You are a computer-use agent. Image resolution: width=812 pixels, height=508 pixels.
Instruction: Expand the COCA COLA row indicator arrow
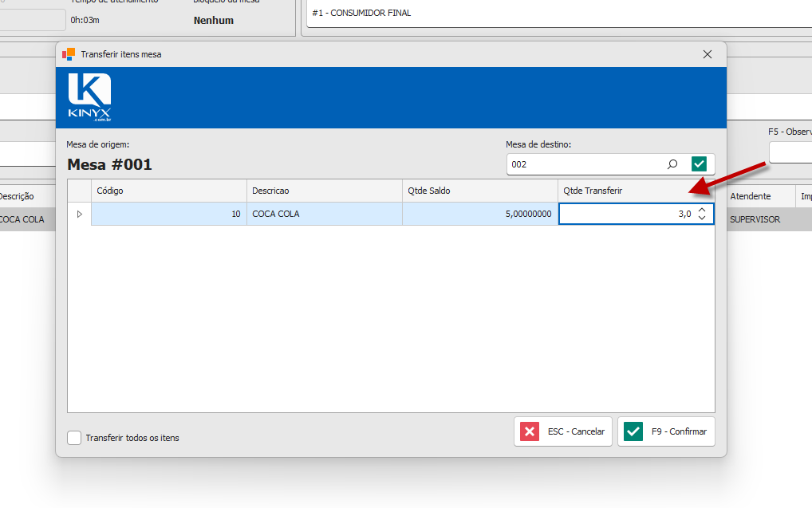pos(79,214)
